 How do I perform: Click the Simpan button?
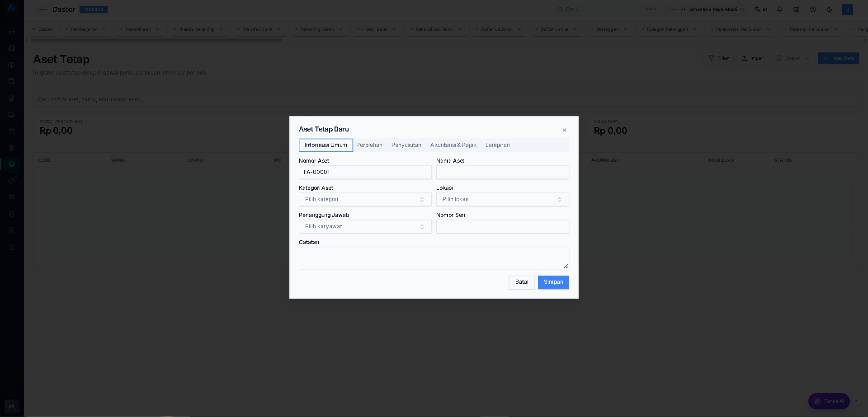(553, 282)
